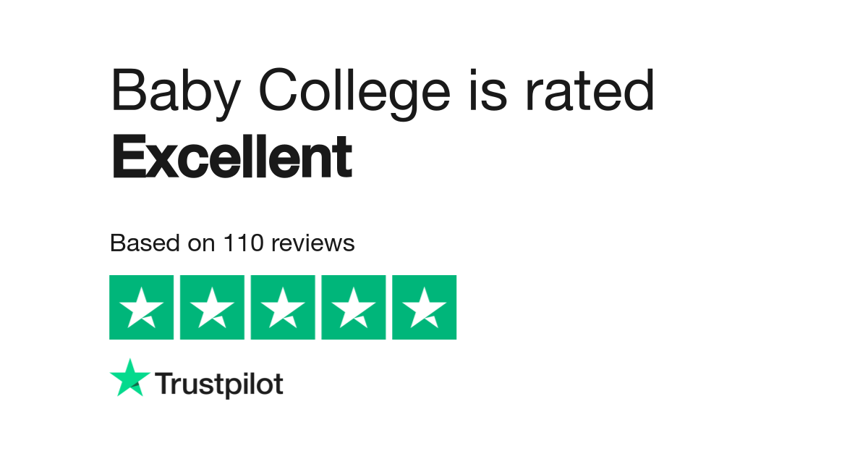
Task: Click the fifth green rating star
Action: pyautogui.click(x=425, y=307)
